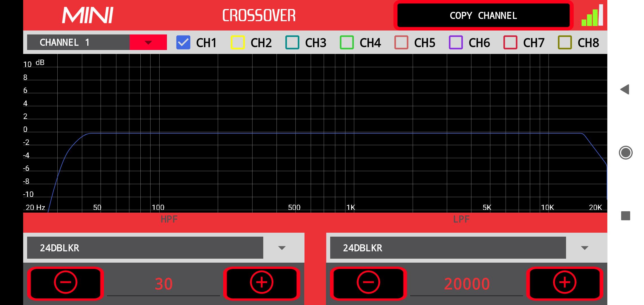Enable the green CH4 checkbox
Screen dimensions: 644x305
click(347, 43)
